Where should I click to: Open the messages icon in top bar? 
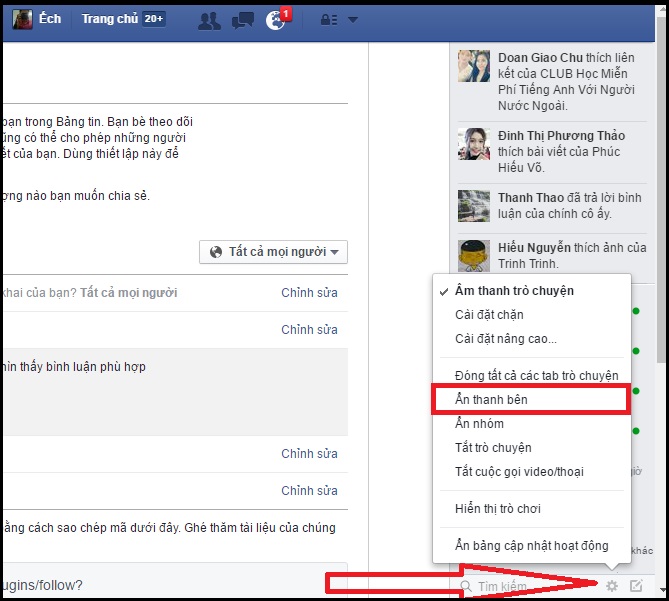[x=243, y=20]
